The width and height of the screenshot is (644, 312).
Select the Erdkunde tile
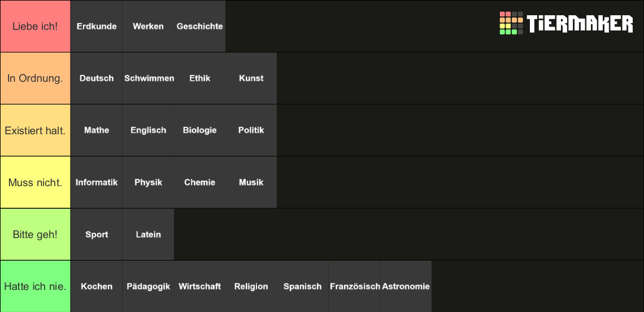97,27
